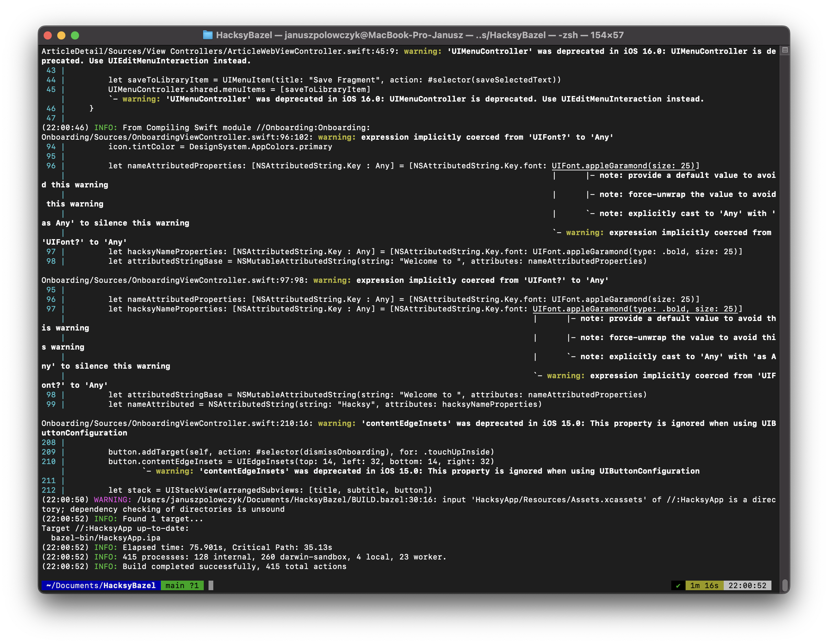Click the window title text in title bar

pyautogui.click(x=419, y=35)
